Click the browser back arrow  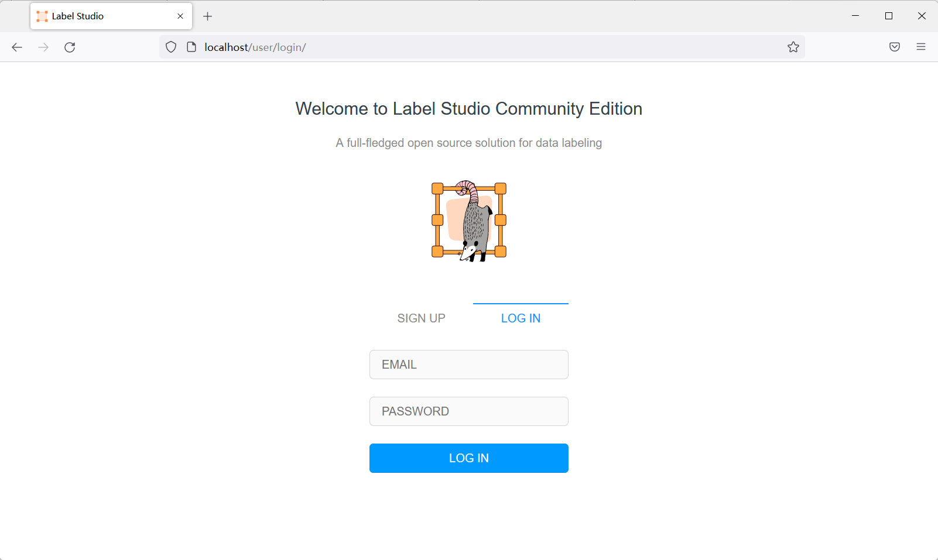[x=17, y=47]
